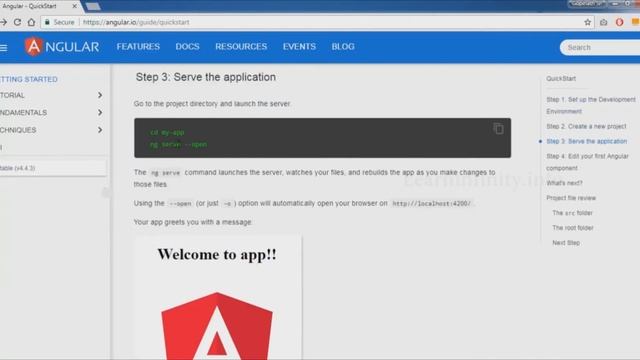Image resolution: width=640 pixels, height=360 pixels.
Task: Jump to The root folder section
Action: pyautogui.click(x=573, y=228)
